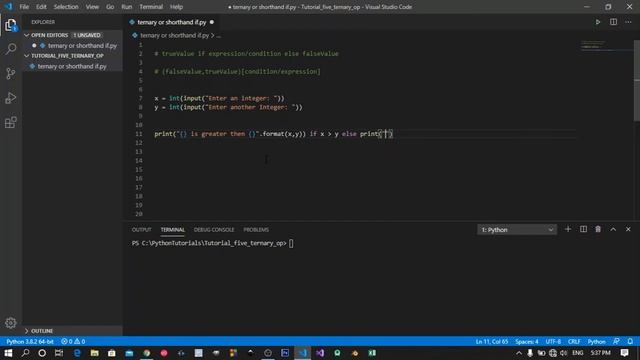Image resolution: width=640 pixels, height=360 pixels.
Task: Select the ternary or shorthand if.py editor tab
Action: coord(171,22)
